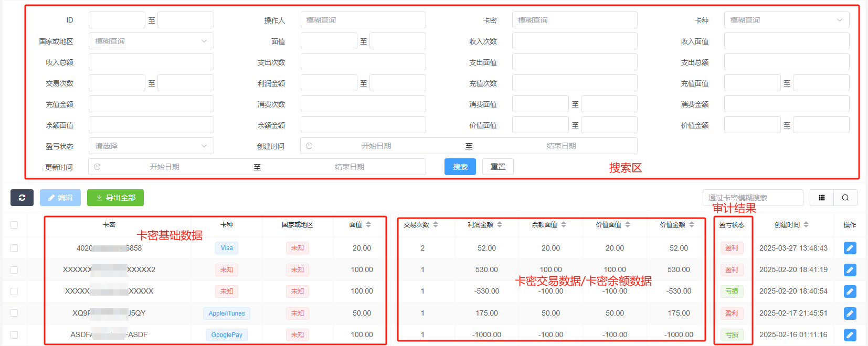Click 创建时间 结束日期 field
This screenshot has width=868, height=346.
click(561, 146)
